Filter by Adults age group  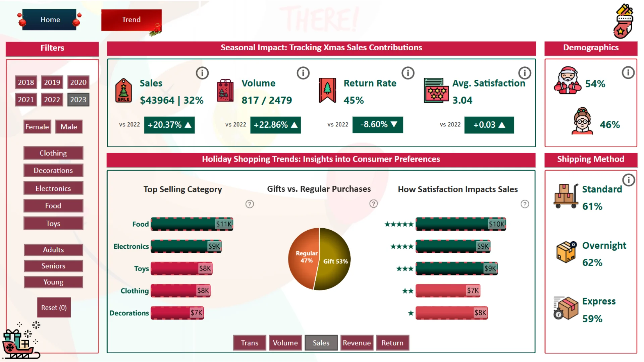[x=53, y=250]
